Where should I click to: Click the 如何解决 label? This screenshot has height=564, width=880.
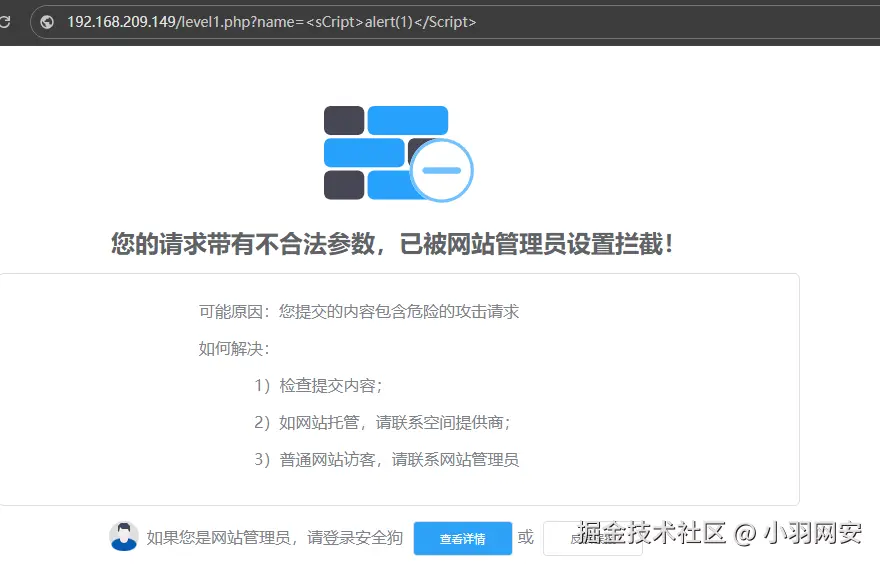coord(234,349)
